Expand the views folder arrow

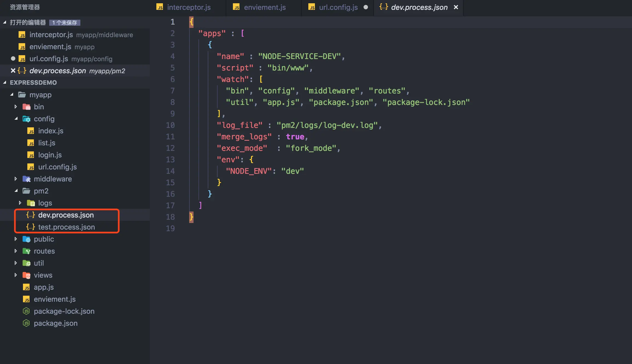pos(16,275)
